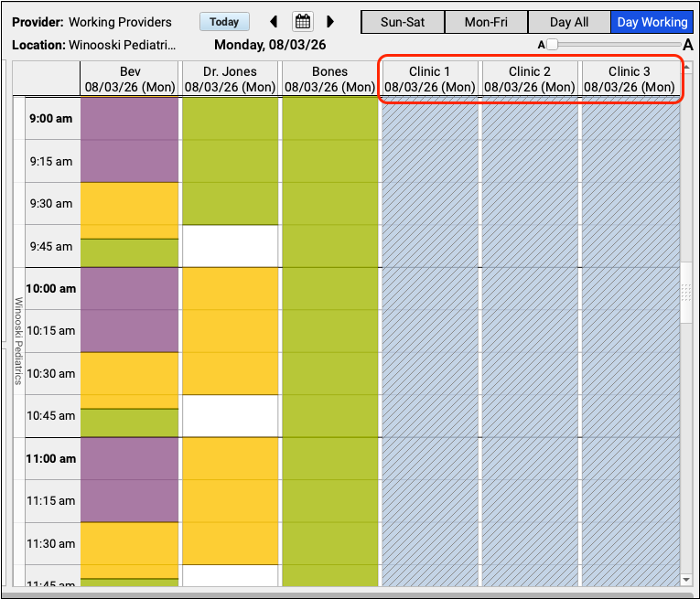Select the Bones column header
Image resolution: width=700 pixels, height=599 pixels.
(x=330, y=79)
